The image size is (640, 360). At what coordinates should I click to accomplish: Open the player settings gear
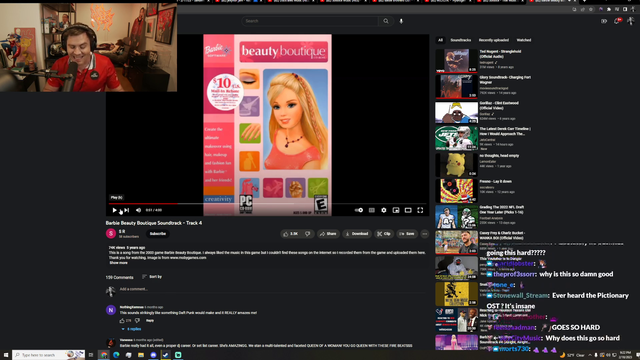[x=384, y=210]
